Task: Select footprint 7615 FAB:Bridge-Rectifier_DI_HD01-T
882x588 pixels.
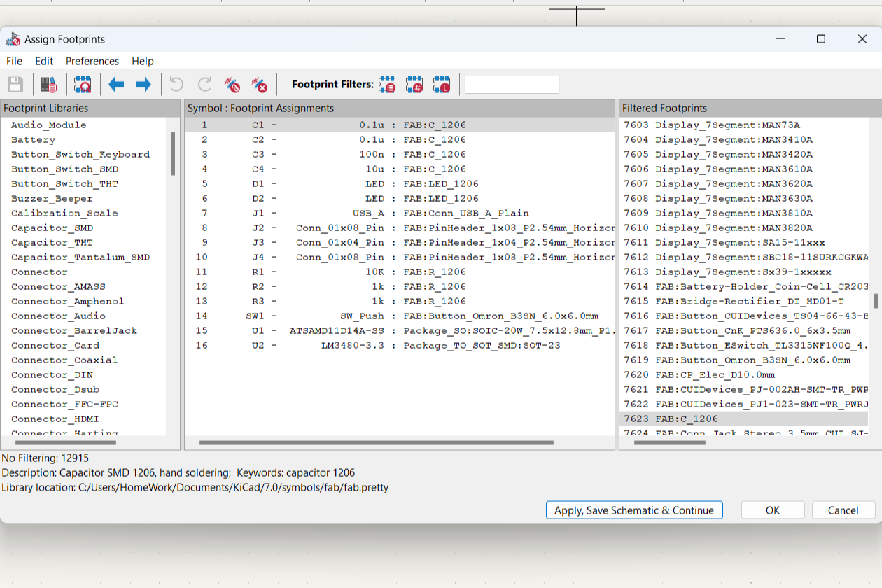Action: point(744,301)
